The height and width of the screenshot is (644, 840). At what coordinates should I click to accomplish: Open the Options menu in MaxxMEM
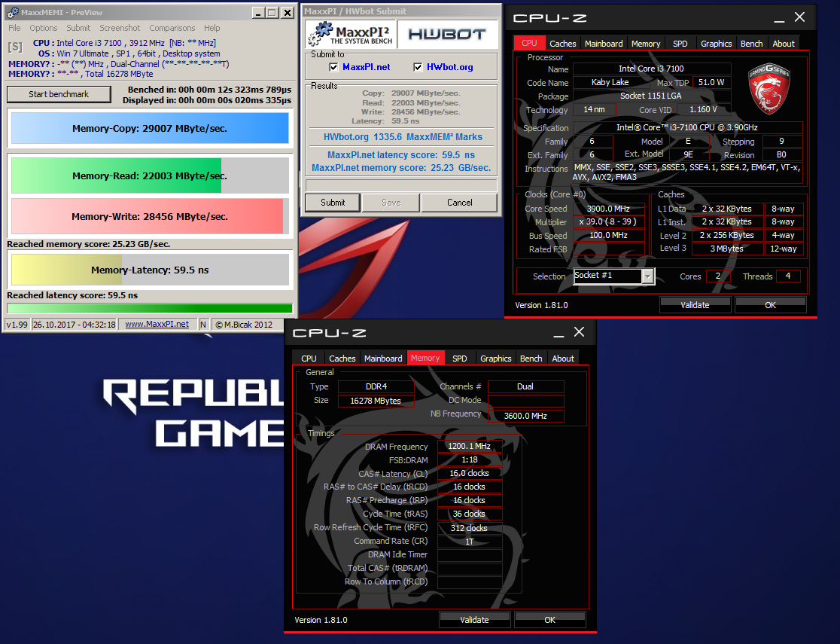coord(44,28)
